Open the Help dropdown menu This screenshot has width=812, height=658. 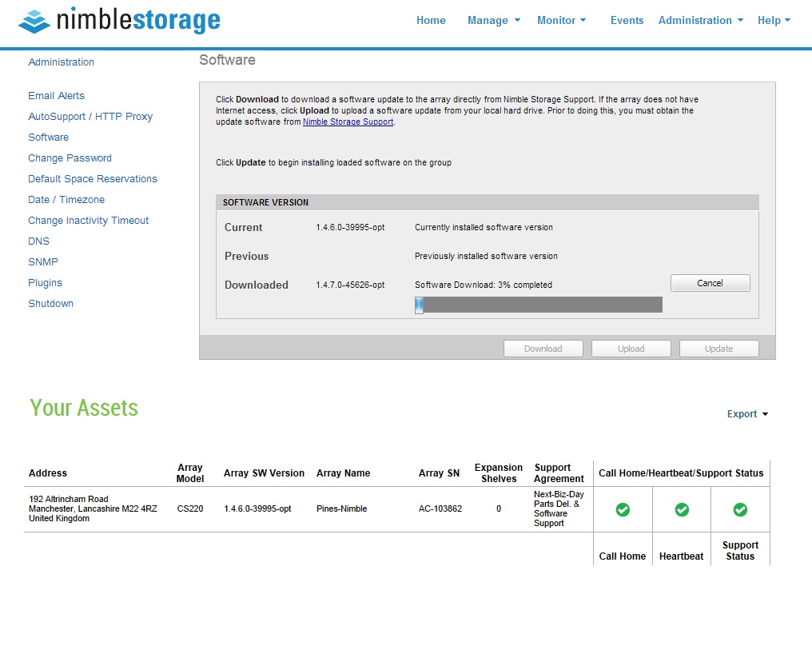tap(774, 20)
